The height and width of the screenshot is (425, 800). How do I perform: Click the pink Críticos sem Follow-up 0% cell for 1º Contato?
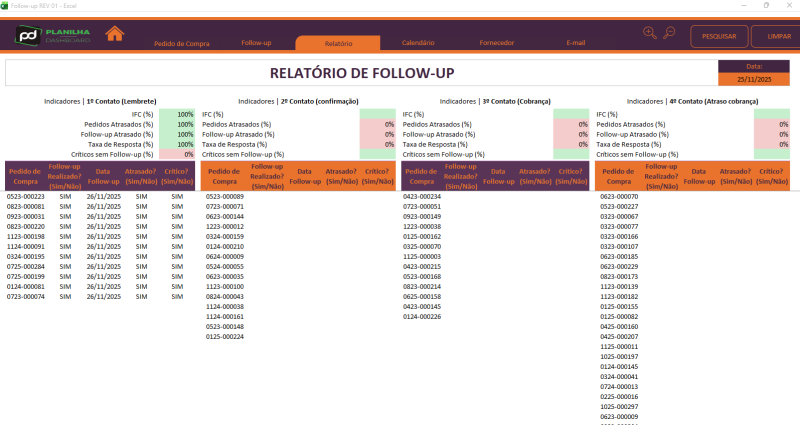(x=177, y=154)
